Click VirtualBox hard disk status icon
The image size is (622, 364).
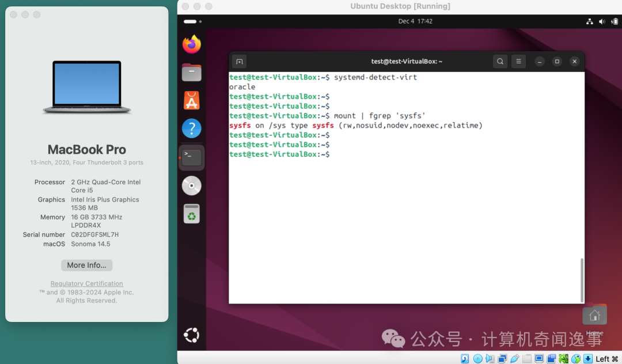pyautogui.click(x=465, y=359)
